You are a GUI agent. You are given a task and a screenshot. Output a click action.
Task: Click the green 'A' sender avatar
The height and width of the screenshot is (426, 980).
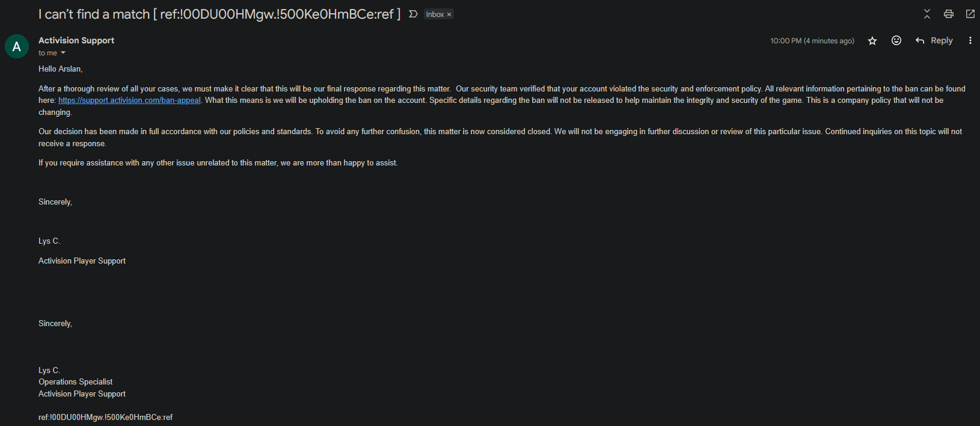(x=17, y=46)
